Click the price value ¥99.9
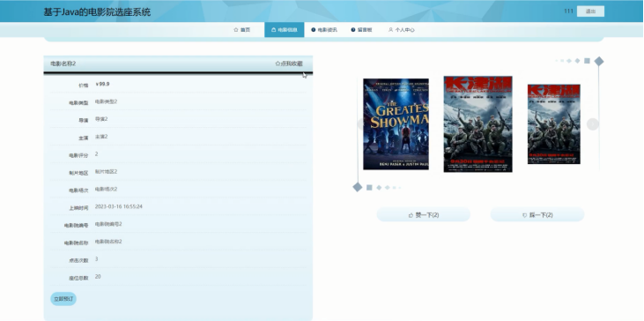Image resolution: width=644 pixels, height=321 pixels. coord(102,84)
